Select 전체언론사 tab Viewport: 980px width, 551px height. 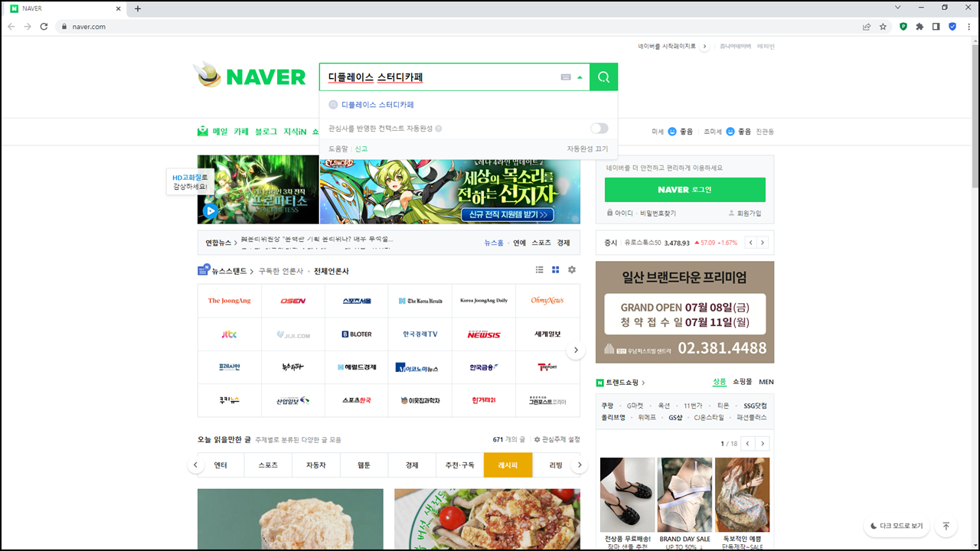point(331,271)
